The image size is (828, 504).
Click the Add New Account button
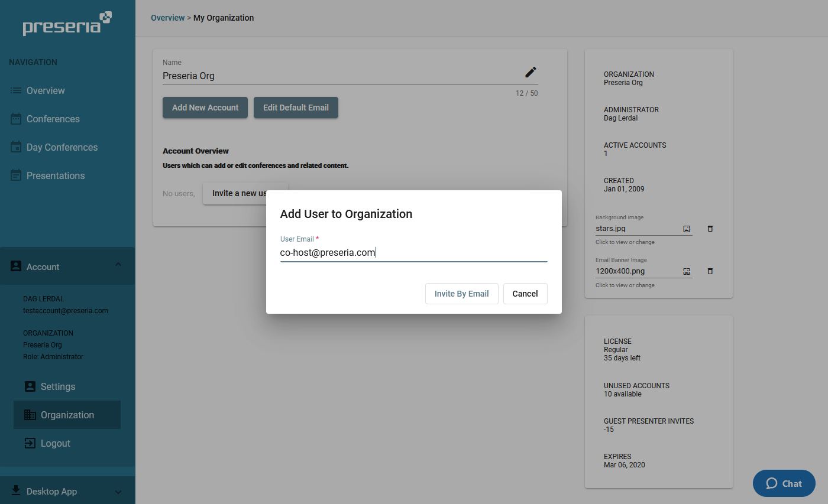tap(205, 108)
